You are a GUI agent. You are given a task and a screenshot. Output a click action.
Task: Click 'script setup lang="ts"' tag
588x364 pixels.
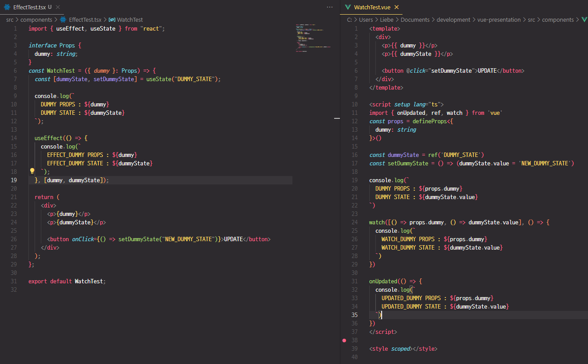[406, 104]
